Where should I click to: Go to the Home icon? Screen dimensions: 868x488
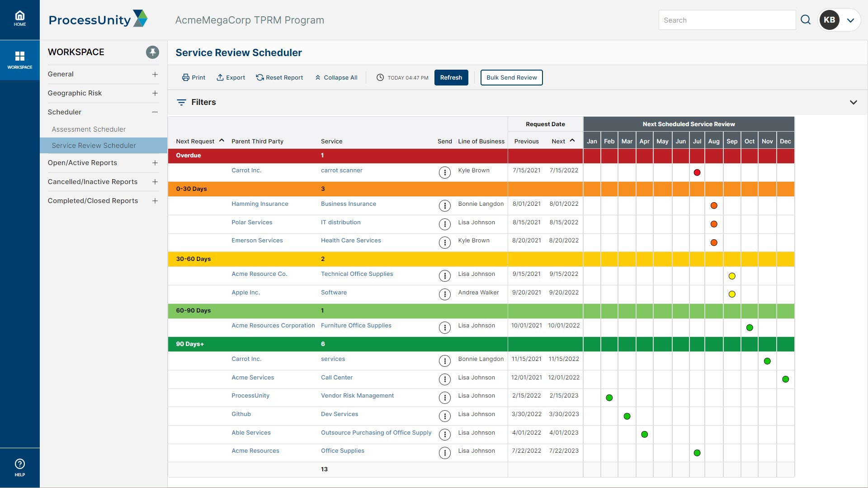20,19
